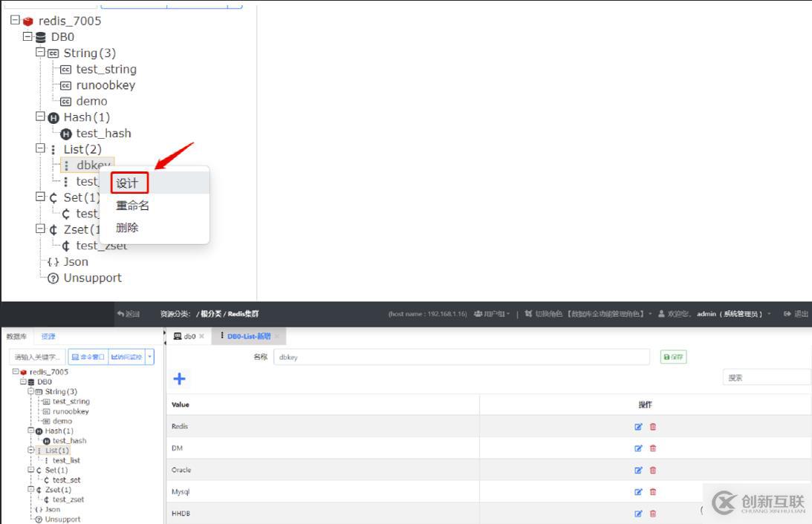Select demo in the large upper tree

coord(91,101)
